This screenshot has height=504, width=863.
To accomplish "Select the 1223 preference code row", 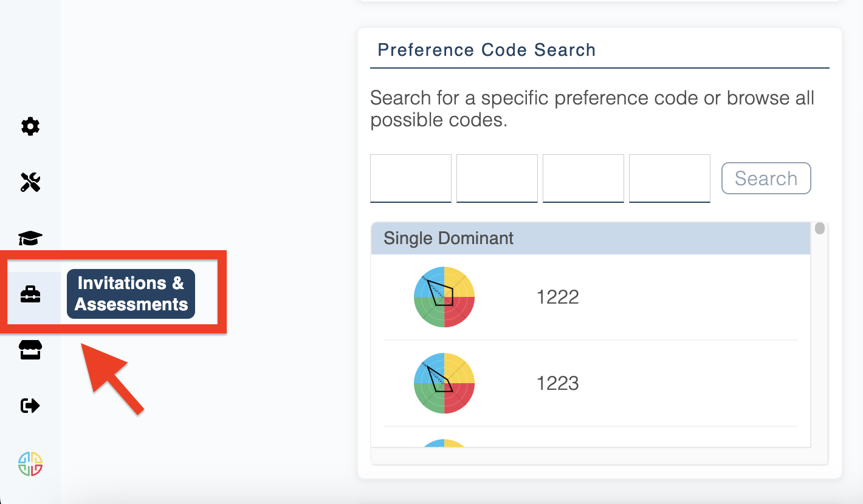I will pos(591,383).
